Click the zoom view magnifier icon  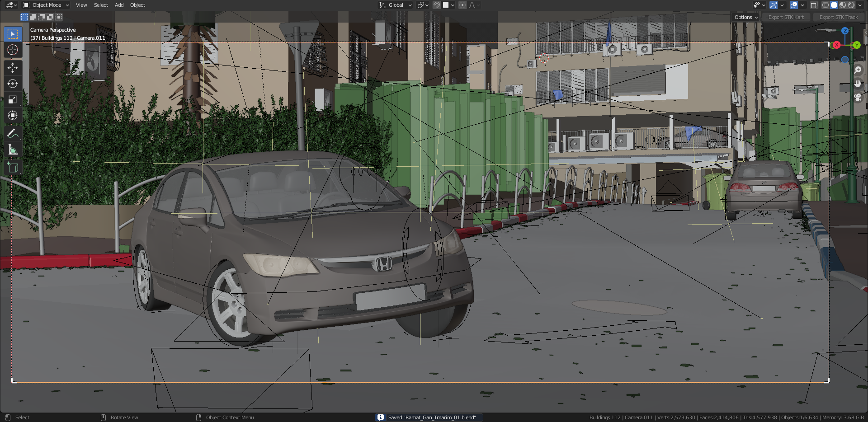[858, 70]
